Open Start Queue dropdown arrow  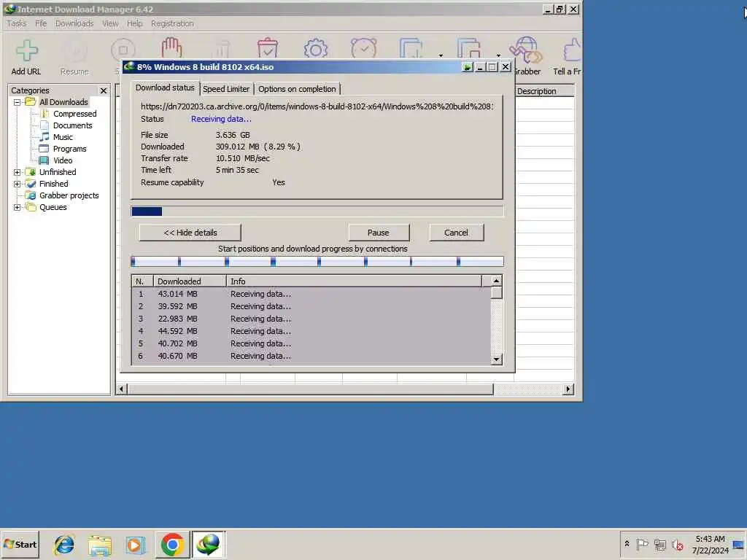(x=441, y=55)
